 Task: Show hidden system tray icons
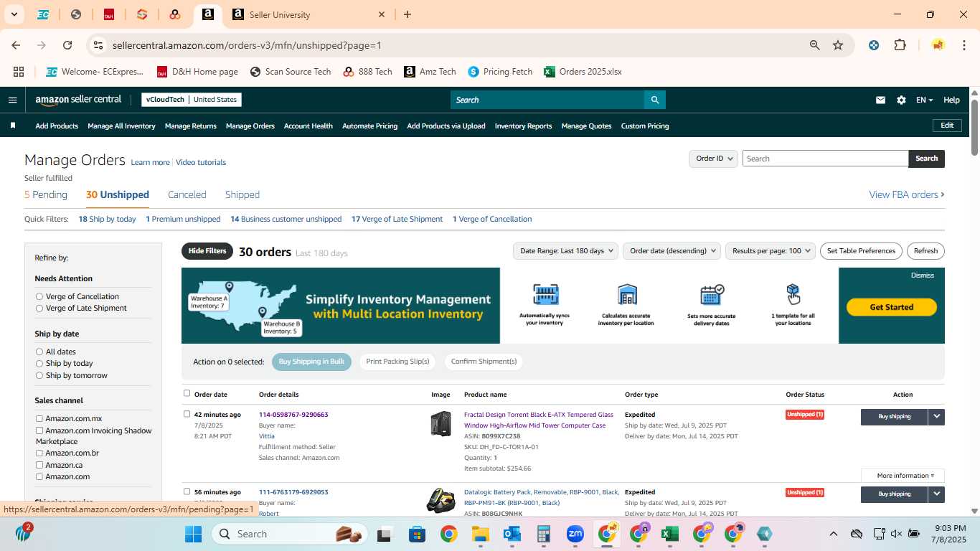click(x=833, y=534)
